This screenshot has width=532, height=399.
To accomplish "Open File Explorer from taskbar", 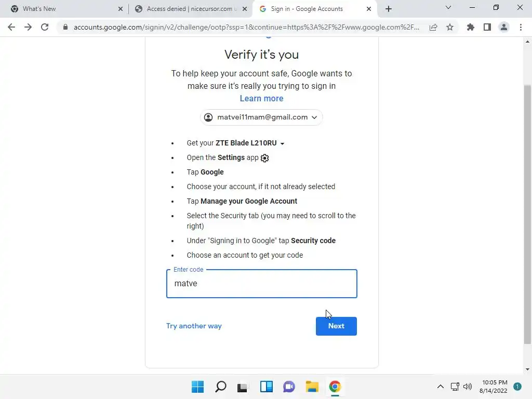I will [x=312, y=387].
